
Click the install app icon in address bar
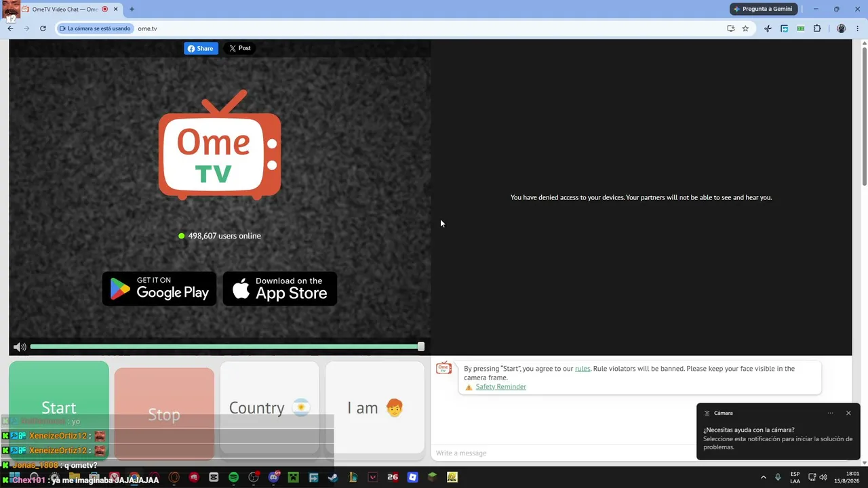tap(730, 28)
